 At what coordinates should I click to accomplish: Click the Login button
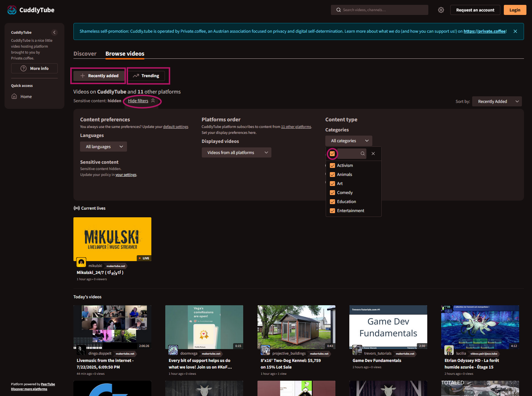tap(515, 10)
